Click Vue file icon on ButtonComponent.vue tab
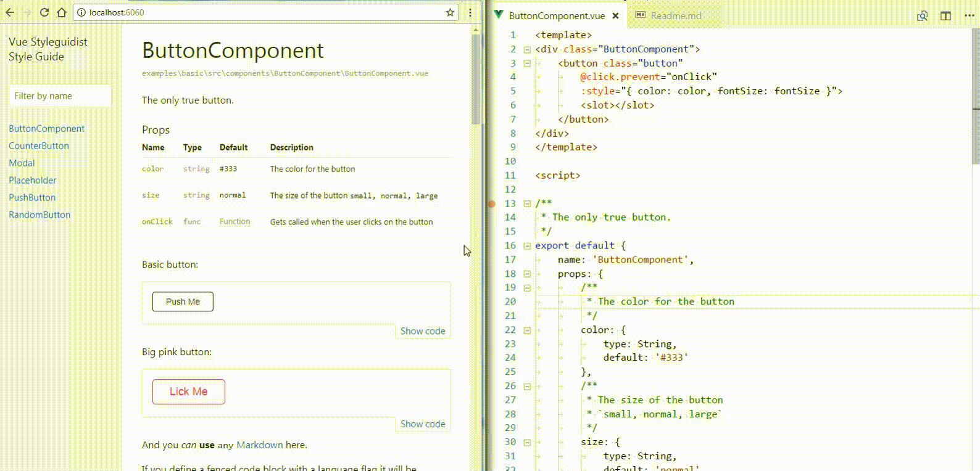The width and height of the screenshot is (980, 471). (499, 15)
